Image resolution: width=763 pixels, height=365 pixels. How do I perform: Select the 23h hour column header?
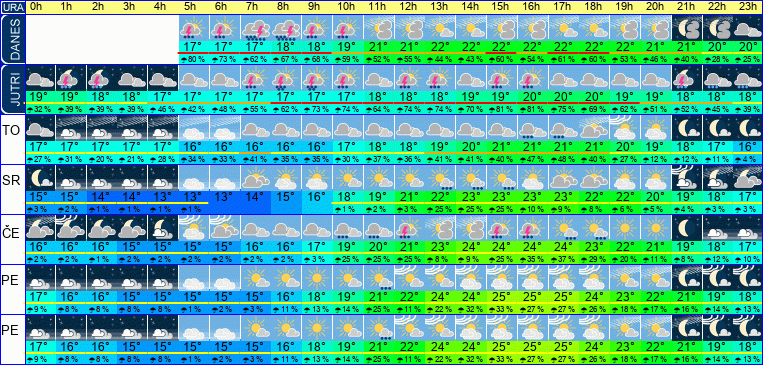click(x=747, y=7)
